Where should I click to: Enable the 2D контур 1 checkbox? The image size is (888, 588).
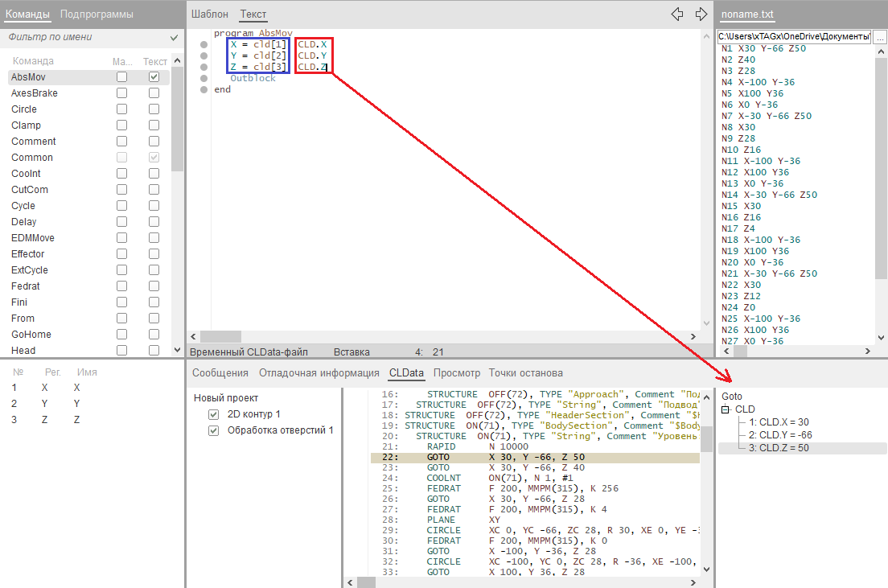tap(213, 414)
